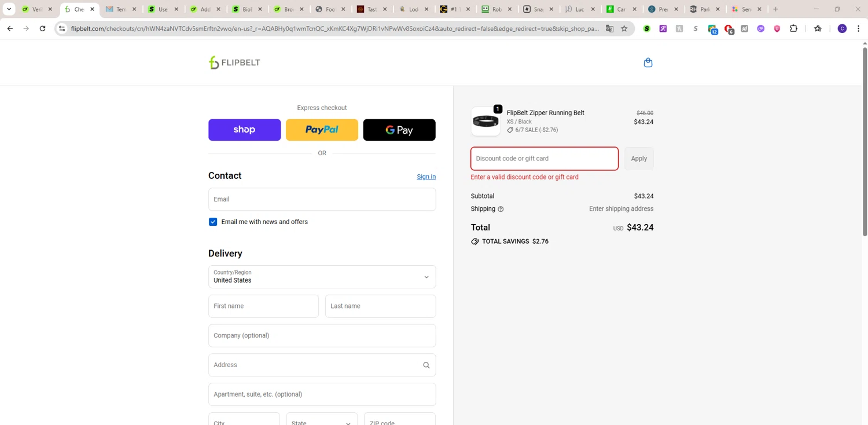Open the bookmarks list star icon
The image size is (868, 425).
[x=818, y=28]
